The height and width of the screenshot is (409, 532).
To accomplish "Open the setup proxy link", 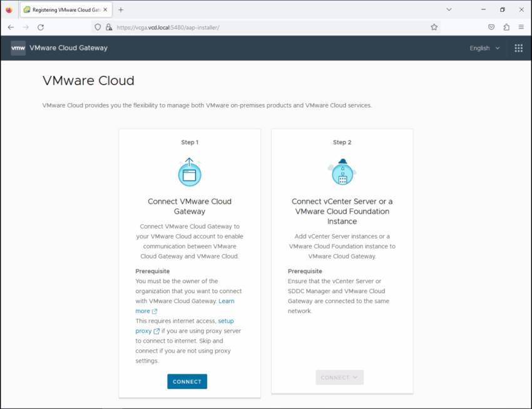I will (x=143, y=331).
